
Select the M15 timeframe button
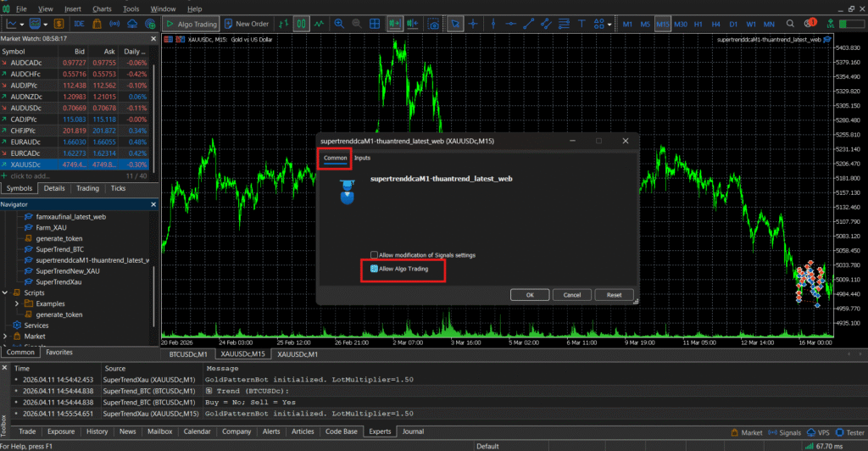click(663, 24)
